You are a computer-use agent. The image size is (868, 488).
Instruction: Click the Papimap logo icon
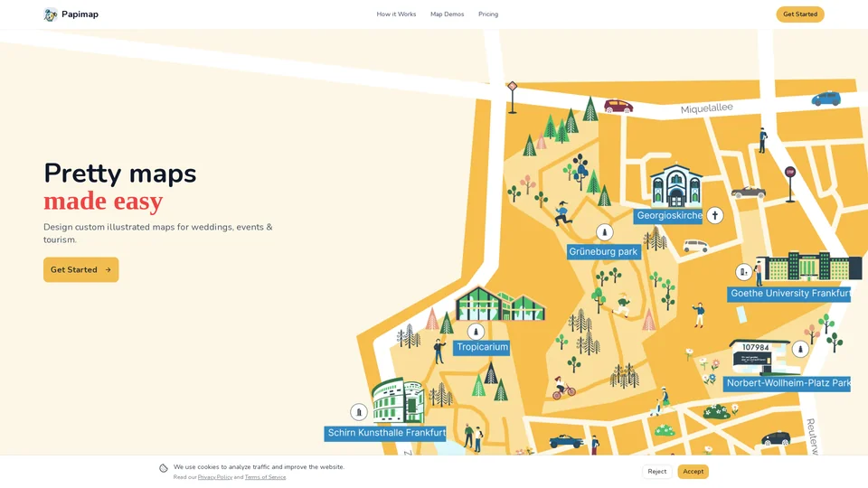[x=51, y=14]
